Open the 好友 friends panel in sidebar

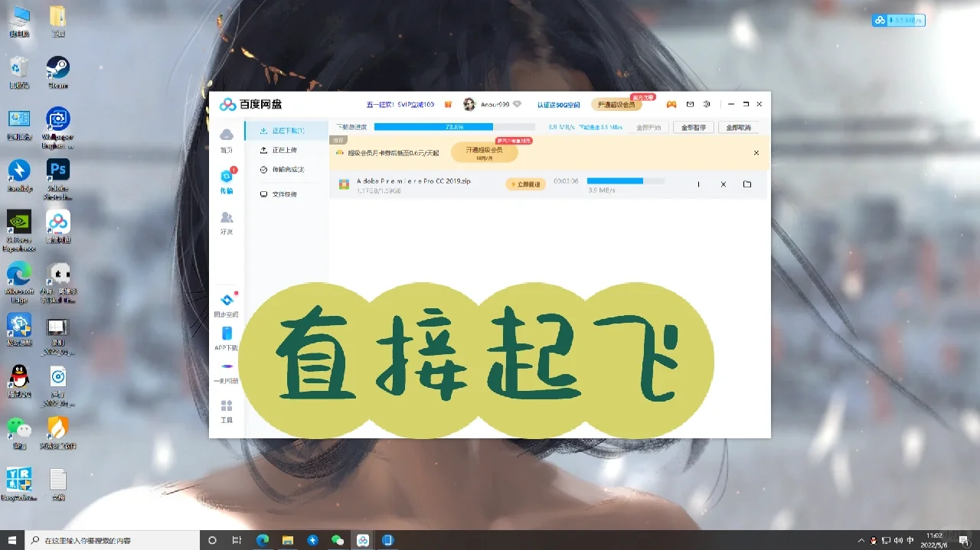[x=227, y=222]
